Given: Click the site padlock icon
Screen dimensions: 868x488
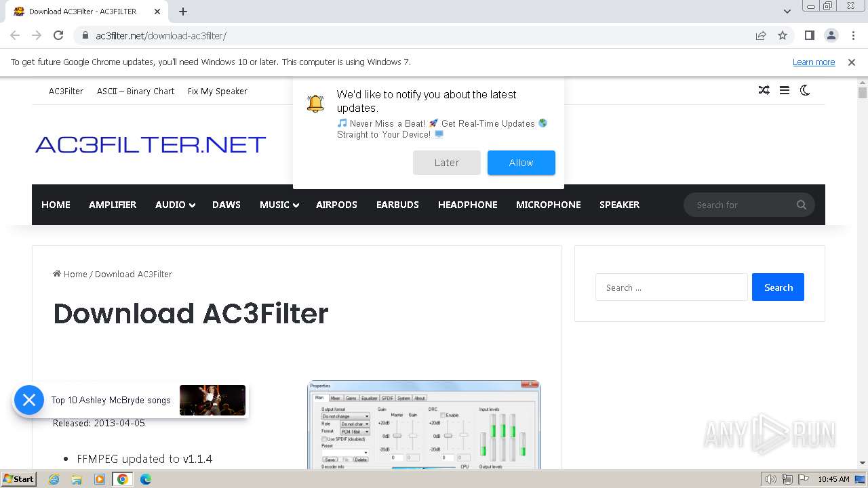Looking at the screenshot, I should point(85,36).
